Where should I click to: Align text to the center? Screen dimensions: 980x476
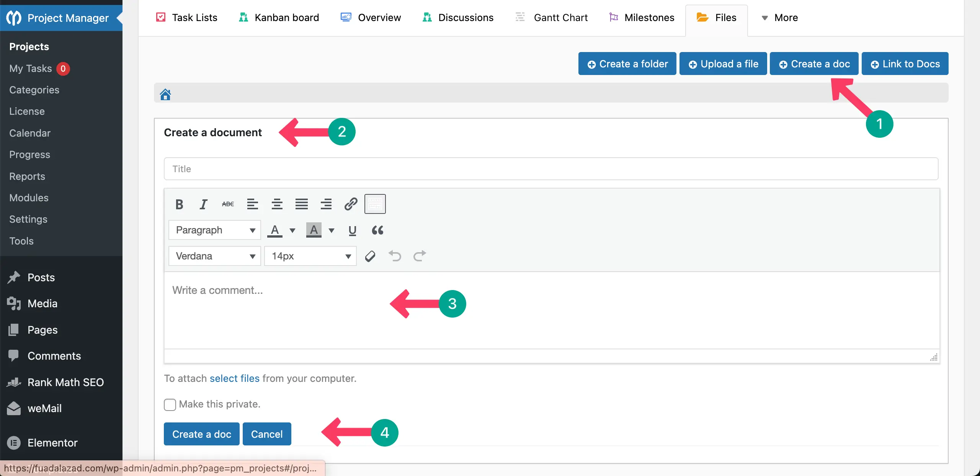pyautogui.click(x=277, y=204)
